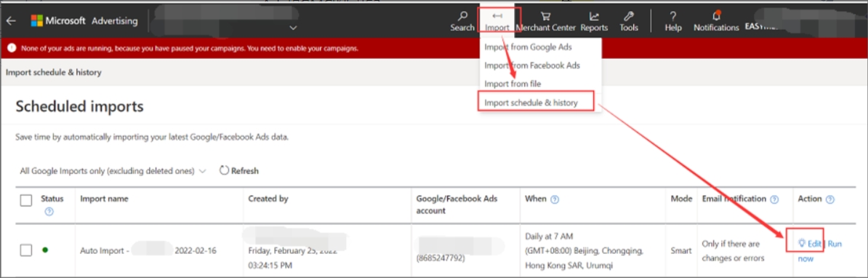Open the Status column help icon

49,212
